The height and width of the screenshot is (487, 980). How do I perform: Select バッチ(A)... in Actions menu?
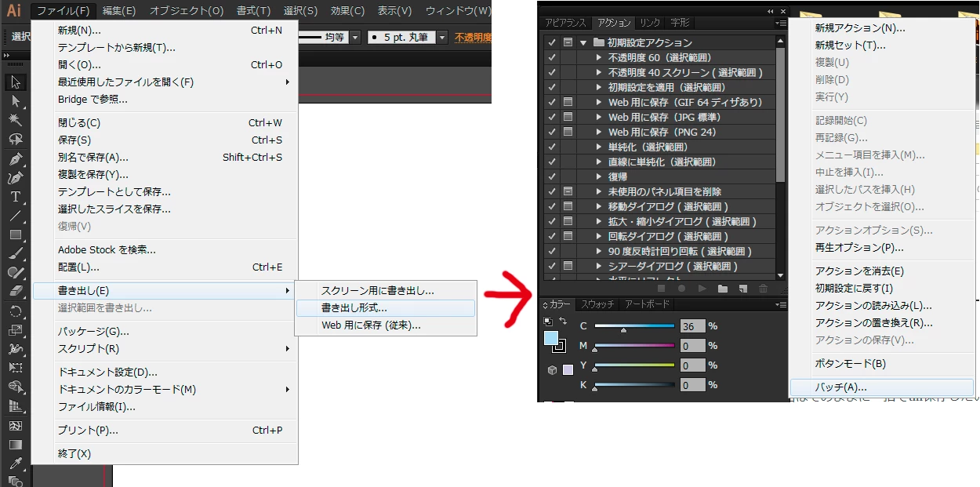[881, 387]
